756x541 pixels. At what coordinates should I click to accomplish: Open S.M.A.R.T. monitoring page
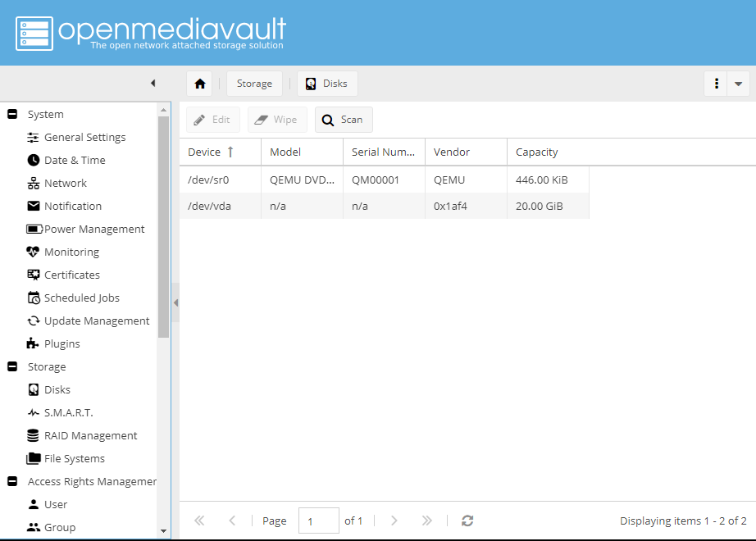point(68,413)
